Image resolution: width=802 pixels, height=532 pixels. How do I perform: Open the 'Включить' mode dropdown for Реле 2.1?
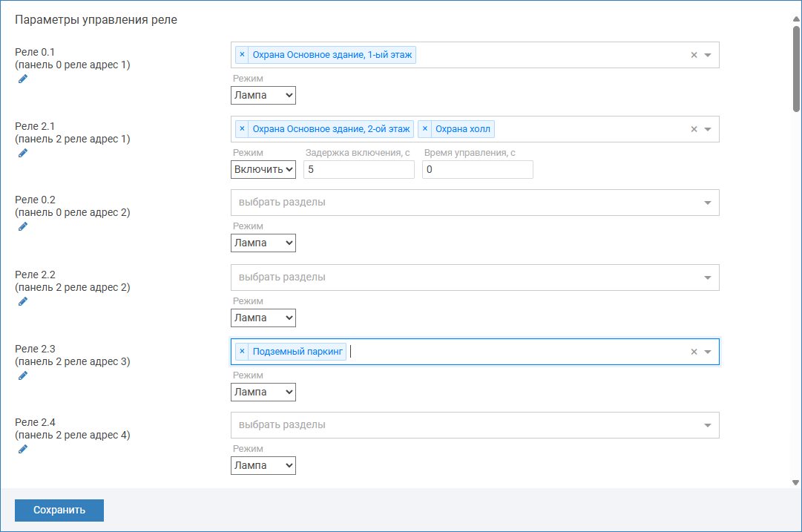pyautogui.click(x=263, y=169)
